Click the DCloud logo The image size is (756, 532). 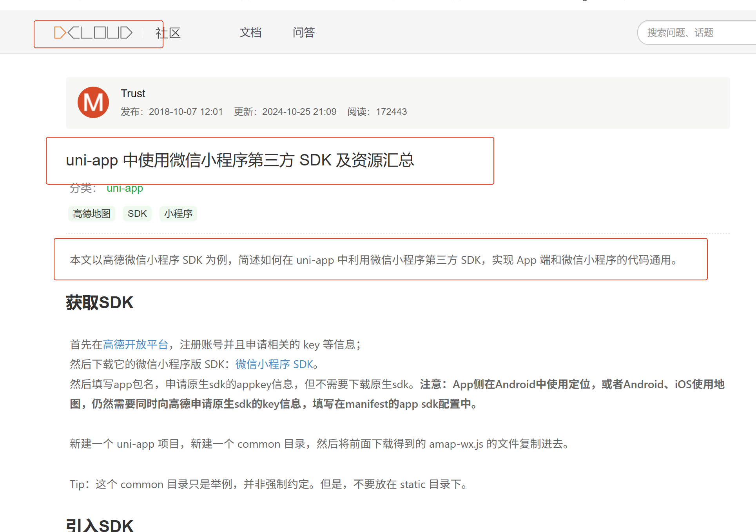tap(93, 33)
